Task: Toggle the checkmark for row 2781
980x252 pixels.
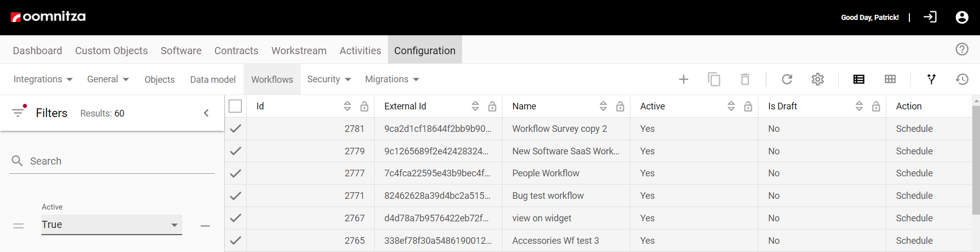Action: click(235, 129)
